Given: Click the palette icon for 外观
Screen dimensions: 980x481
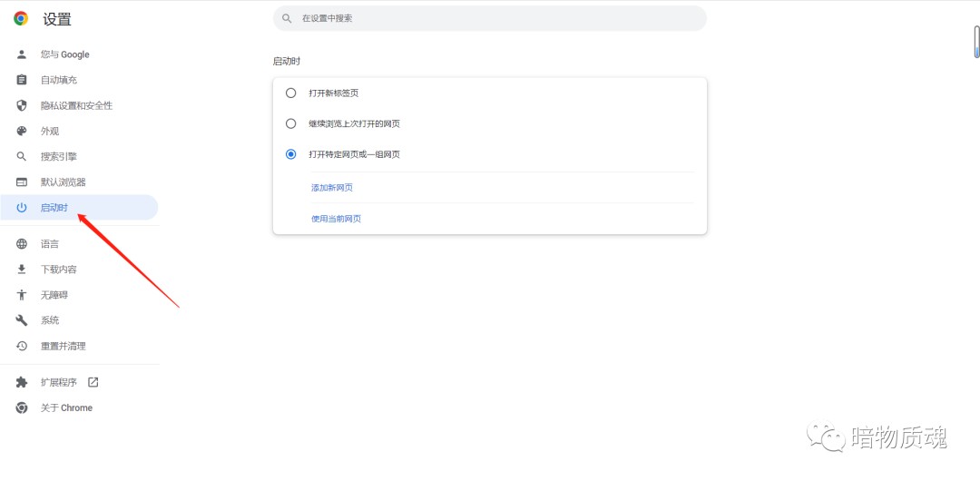Looking at the screenshot, I should click(22, 132).
